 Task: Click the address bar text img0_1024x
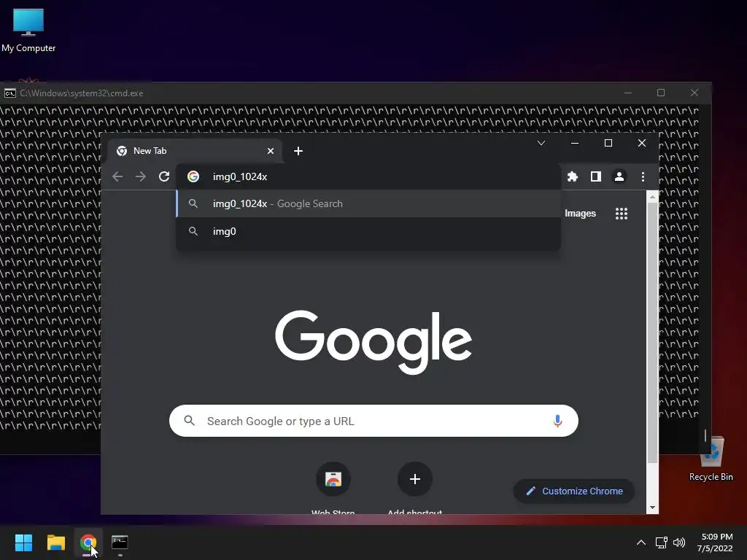(239, 176)
